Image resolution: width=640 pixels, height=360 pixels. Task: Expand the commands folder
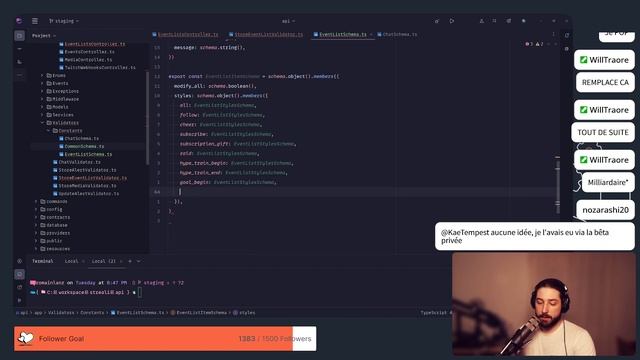pos(36,202)
